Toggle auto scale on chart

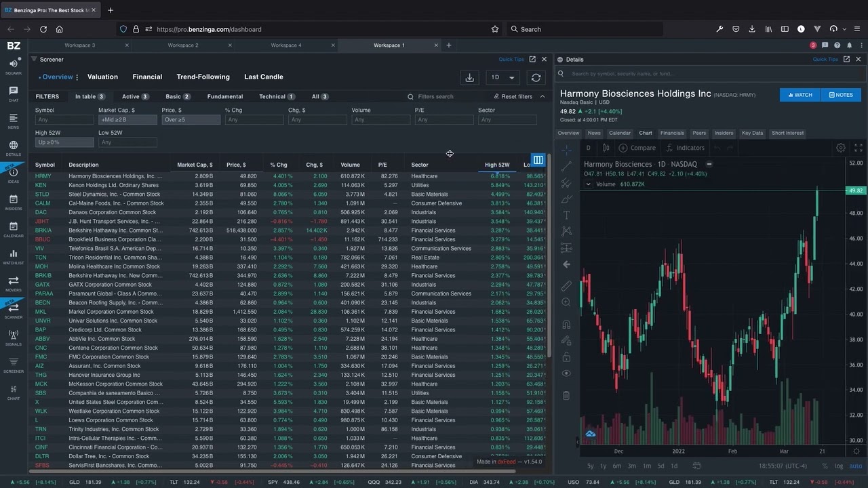[855, 466]
